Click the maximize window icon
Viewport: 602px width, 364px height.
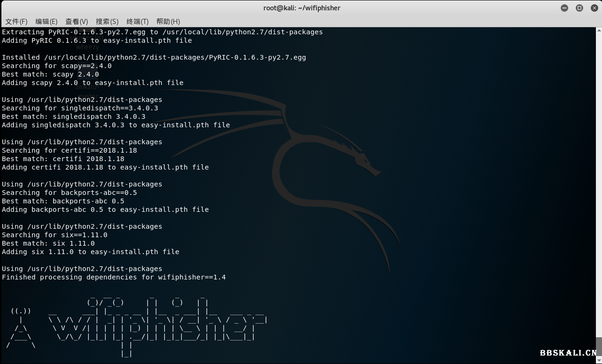click(x=579, y=8)
